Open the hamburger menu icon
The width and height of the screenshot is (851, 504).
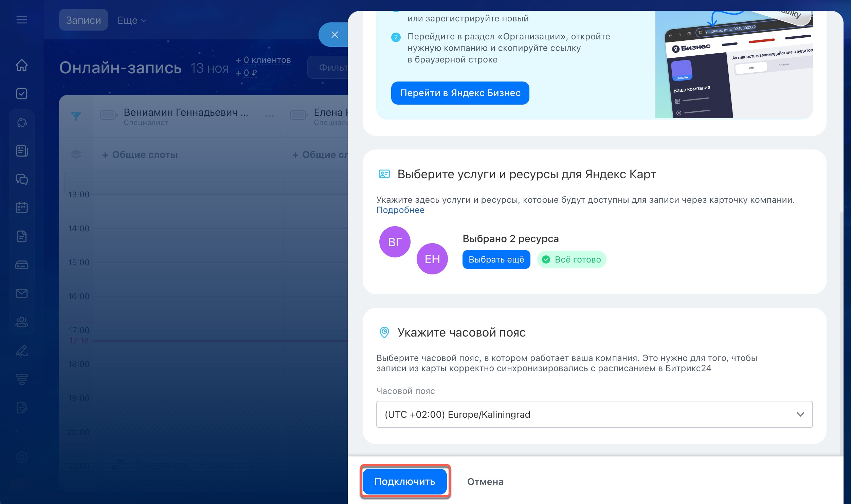click(x=21, y=20)
